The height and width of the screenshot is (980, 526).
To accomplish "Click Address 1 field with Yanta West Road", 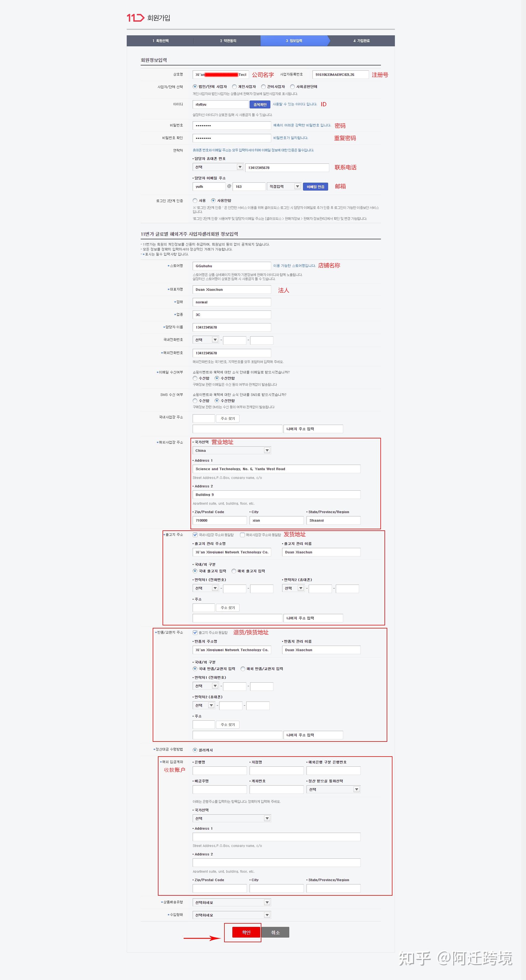I will [x=276, y=469].
